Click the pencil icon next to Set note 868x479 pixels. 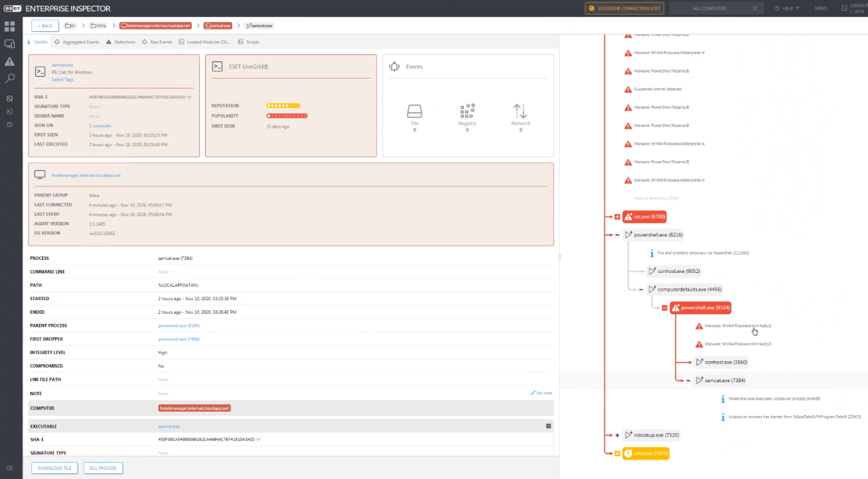[x=533, y=393]
